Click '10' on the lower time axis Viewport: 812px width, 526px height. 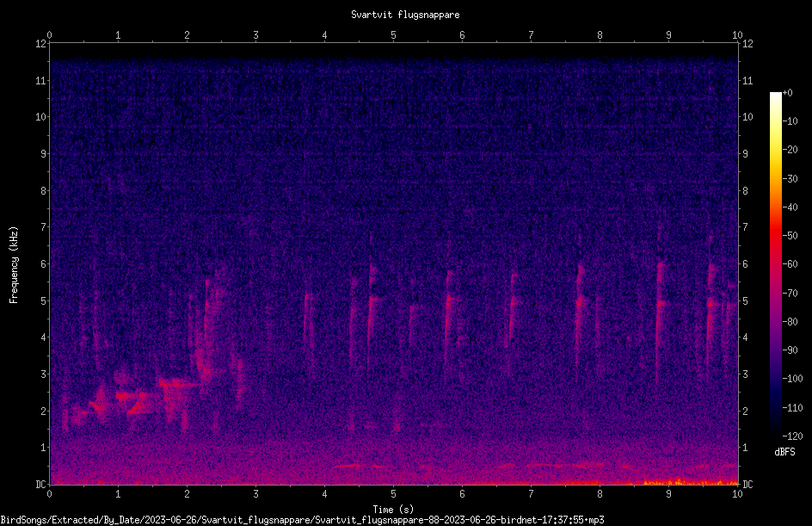[737, 494]
